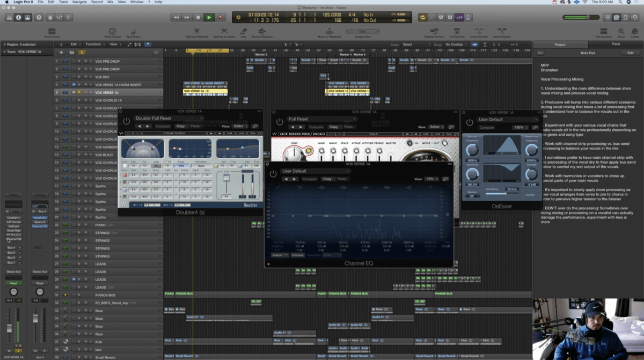644x360 pixels.
Task: Switch to the Track notes tab
Action: pos(616,45)
